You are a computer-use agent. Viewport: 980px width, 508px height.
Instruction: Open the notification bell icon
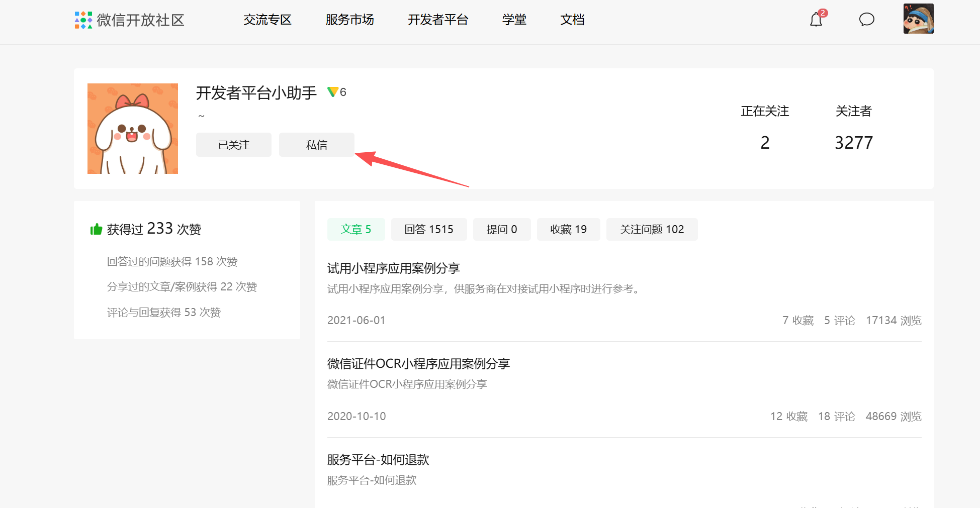(x=816, y=20)
